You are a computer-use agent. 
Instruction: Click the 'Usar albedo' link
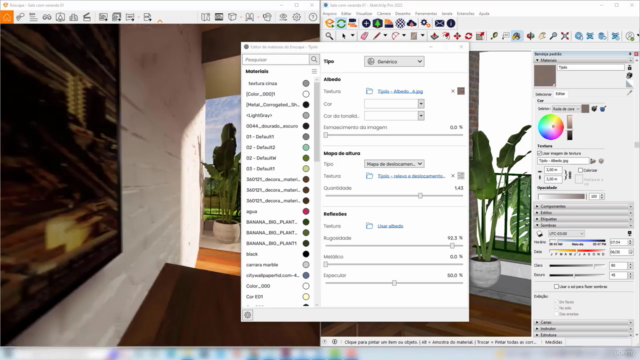[x=390, y=226]
